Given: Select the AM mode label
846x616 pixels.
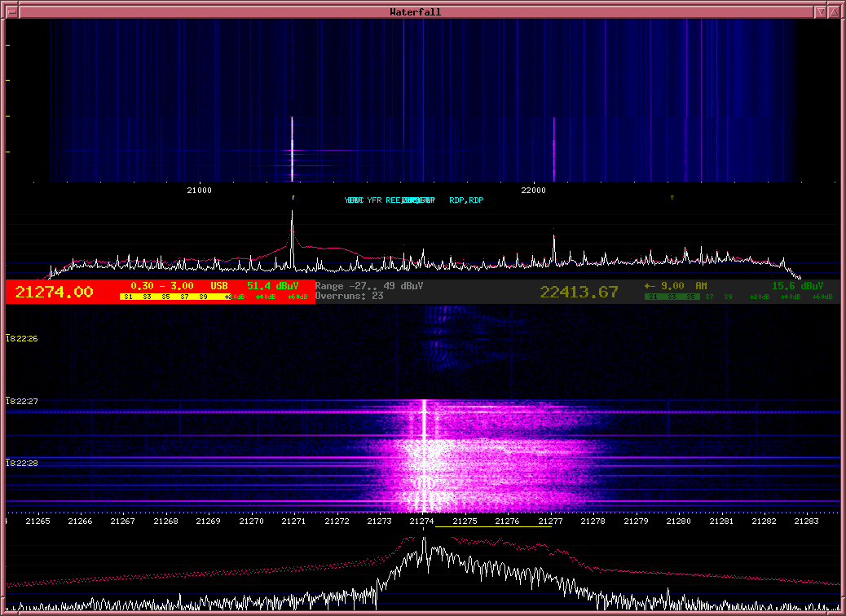Looking at the screenshot, I should [x=701, y=286].
